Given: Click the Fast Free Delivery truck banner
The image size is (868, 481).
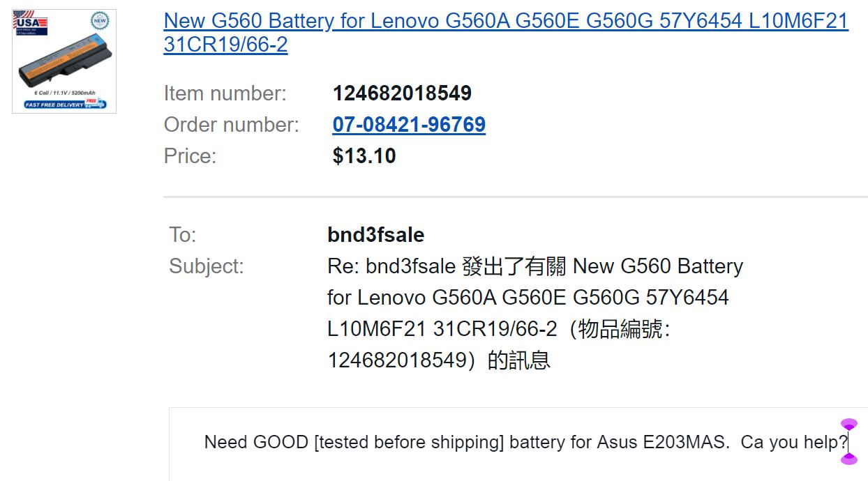Looking at the screenshot, I should click(x=65, y=104).
